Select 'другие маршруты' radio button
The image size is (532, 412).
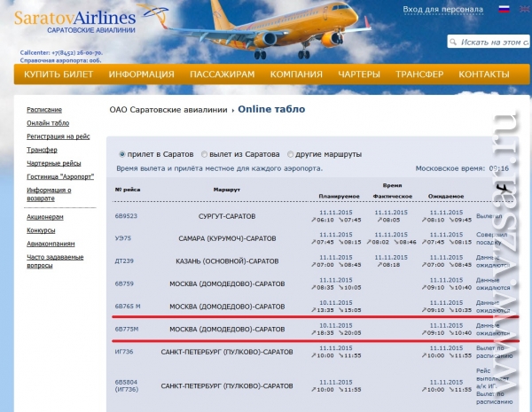click(x=290, y=154)
